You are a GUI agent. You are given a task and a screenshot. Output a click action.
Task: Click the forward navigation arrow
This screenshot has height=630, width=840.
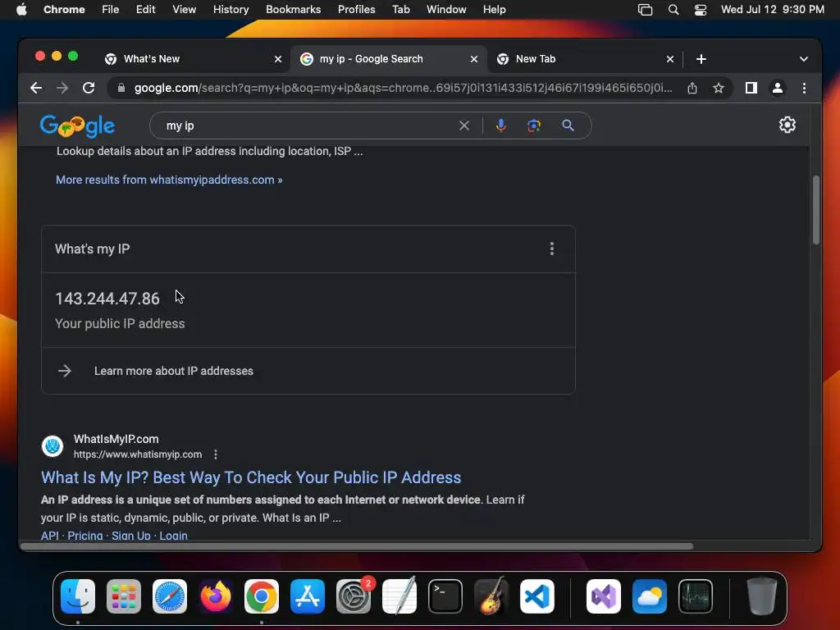[x=62, y=88]
